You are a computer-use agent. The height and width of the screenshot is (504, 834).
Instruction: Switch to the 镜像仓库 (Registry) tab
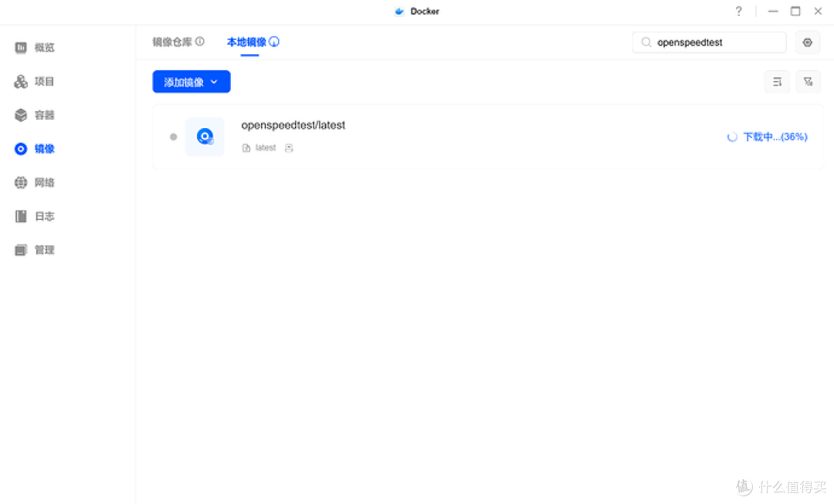click(171, 42)
